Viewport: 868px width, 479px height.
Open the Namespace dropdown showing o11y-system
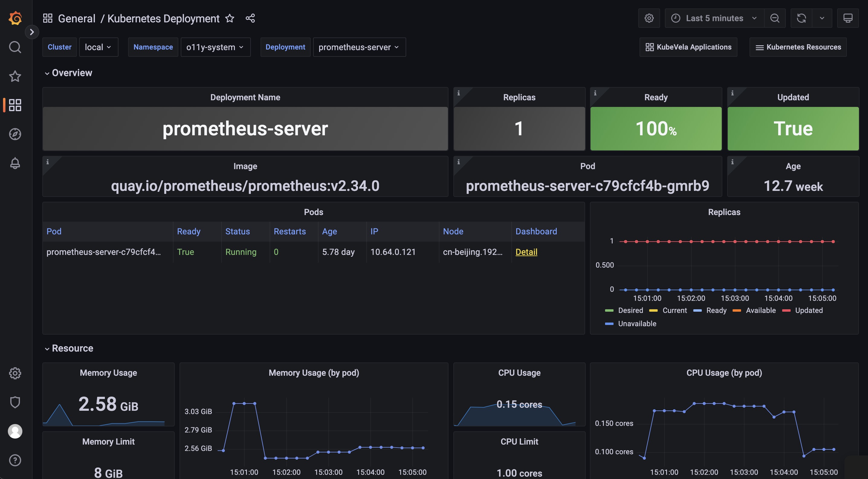pos(215,47)
